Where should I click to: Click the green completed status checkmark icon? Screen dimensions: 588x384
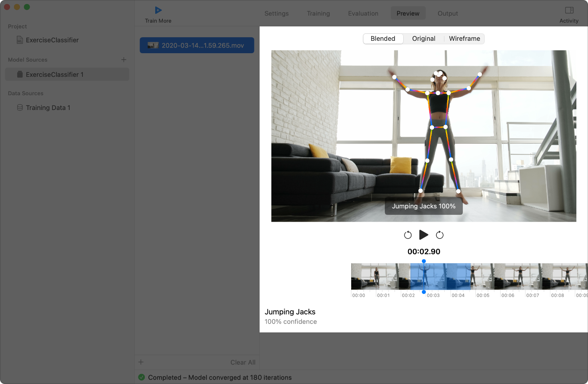(x=142, y=377)
